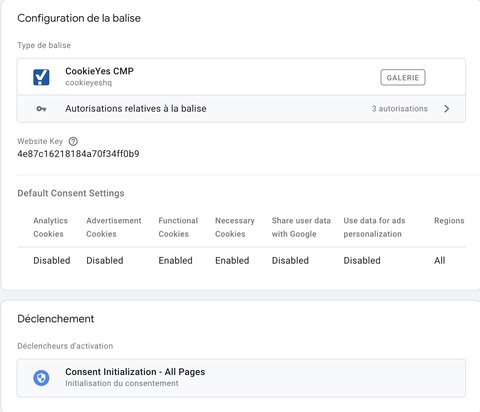This screenshot has height=412, width=480.
Task: Click Use data for ads personalization header
Action: point(374,227)
